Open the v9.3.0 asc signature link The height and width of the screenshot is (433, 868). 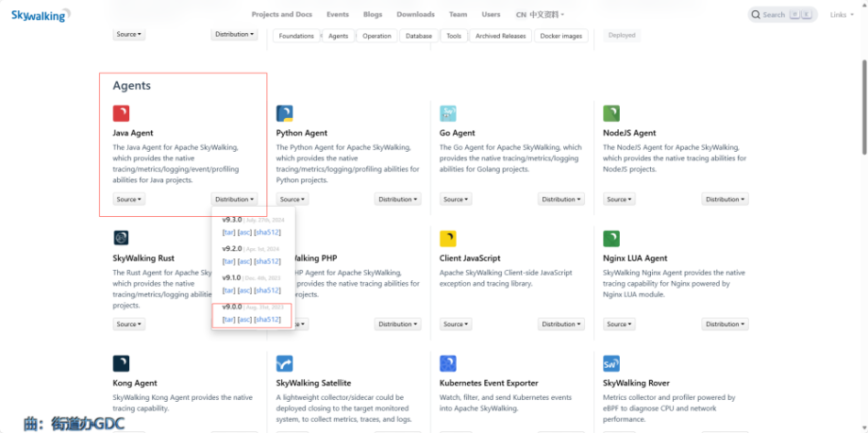pyautogui.click(x=244, y=233)
